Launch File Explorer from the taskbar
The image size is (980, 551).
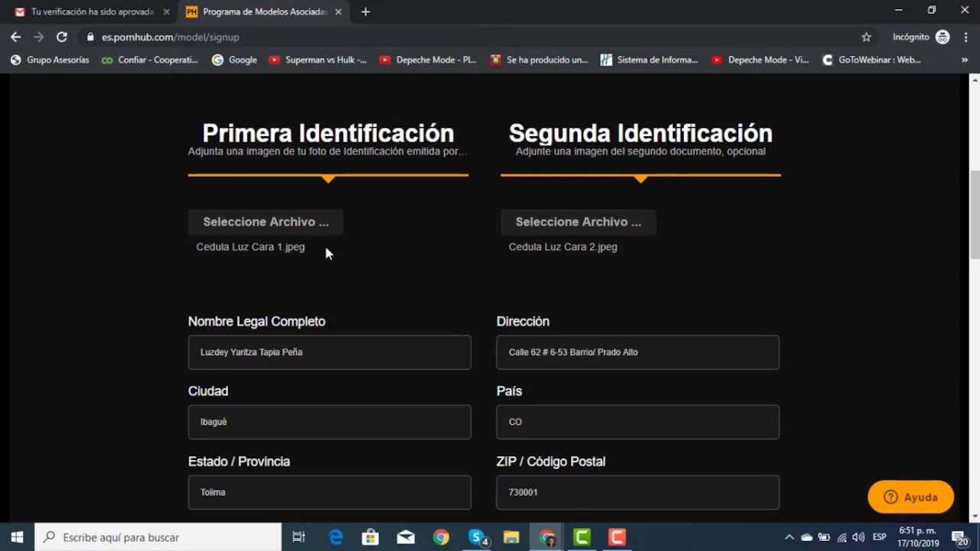(x=511, y=537)
